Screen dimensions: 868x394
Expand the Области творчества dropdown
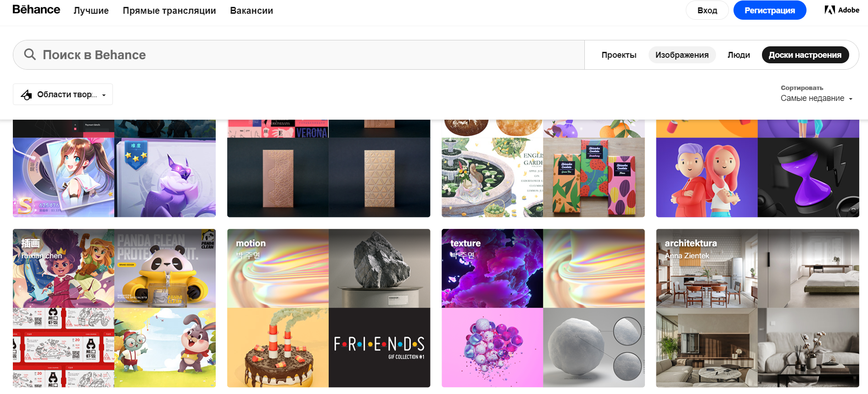pyautogui.click(x=63, y=94)
